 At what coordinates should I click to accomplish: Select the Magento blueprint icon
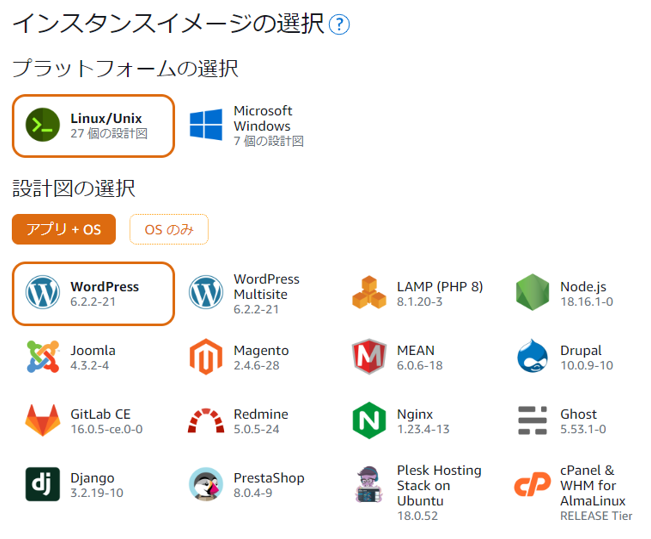tap(206, 357)
